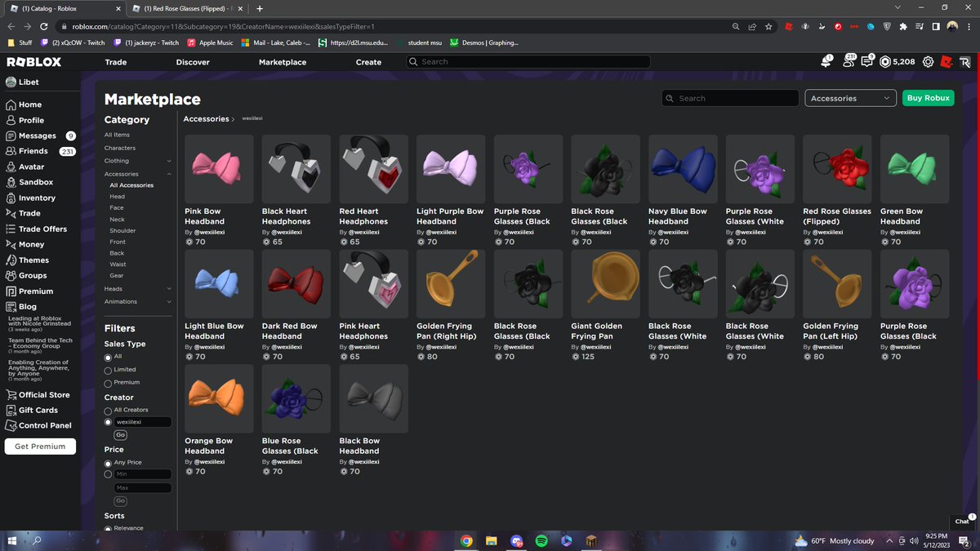Image resolution: width=980 pixels, height=551 pixels.
Task: Click the Min price input field
Action: point(143,473)
